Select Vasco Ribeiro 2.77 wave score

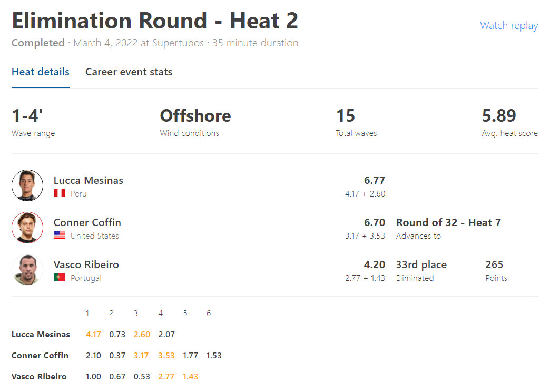coord(166,377)
